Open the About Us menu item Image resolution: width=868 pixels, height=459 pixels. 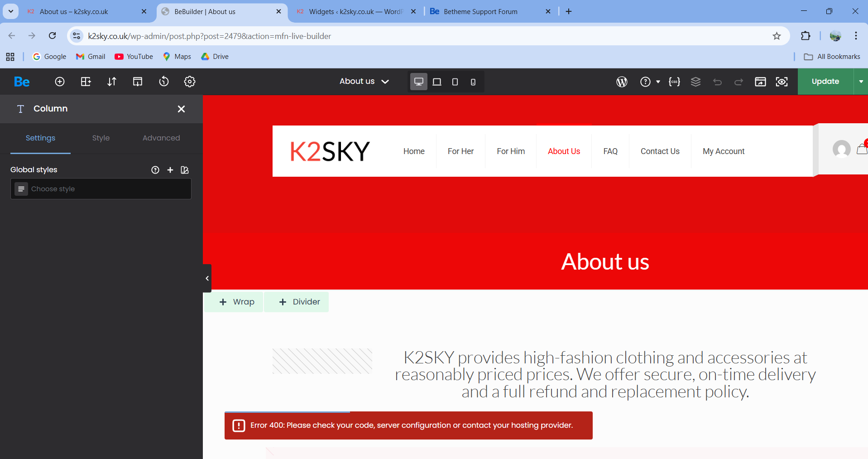pos(564,151)
